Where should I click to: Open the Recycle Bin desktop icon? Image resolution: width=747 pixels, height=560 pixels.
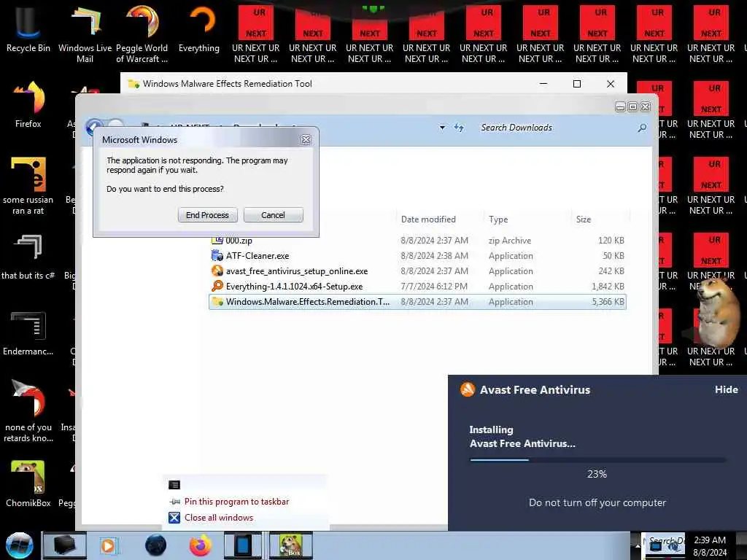click(x=28, y=28)
